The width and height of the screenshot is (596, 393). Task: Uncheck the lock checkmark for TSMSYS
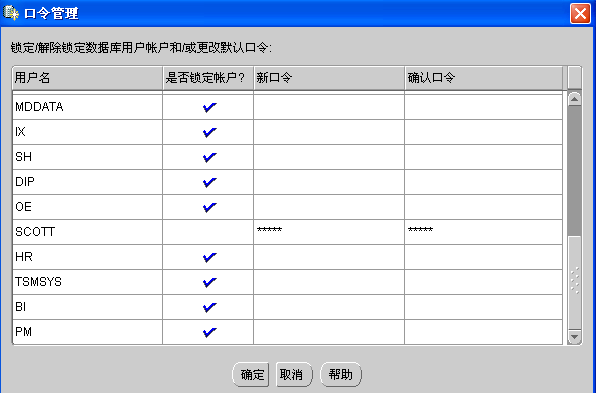[x=209, y=283]
